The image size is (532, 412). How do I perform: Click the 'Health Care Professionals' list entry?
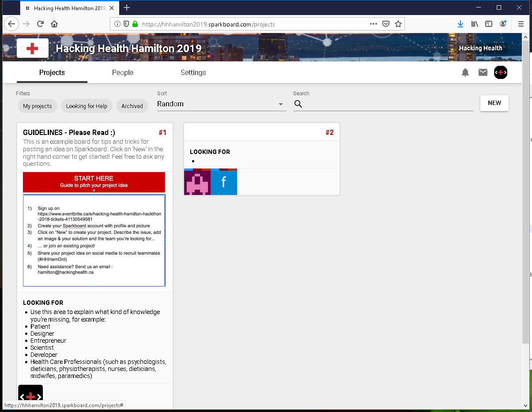(98, 369)
